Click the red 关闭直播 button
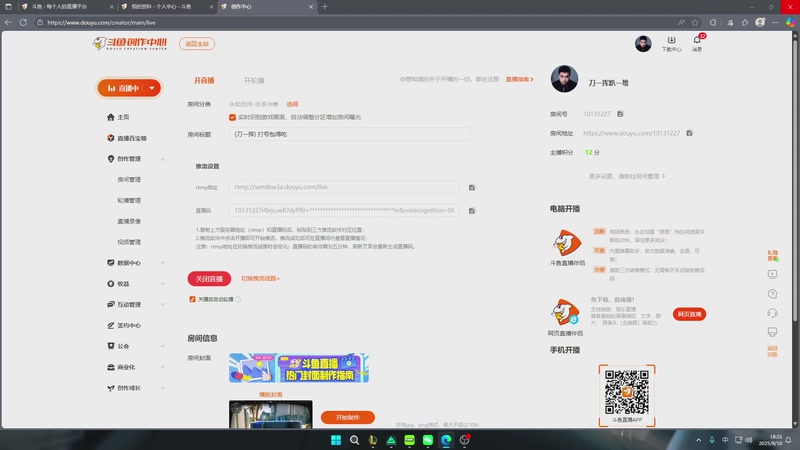This screenshot has width=800, height=450. tap(209, 279)
